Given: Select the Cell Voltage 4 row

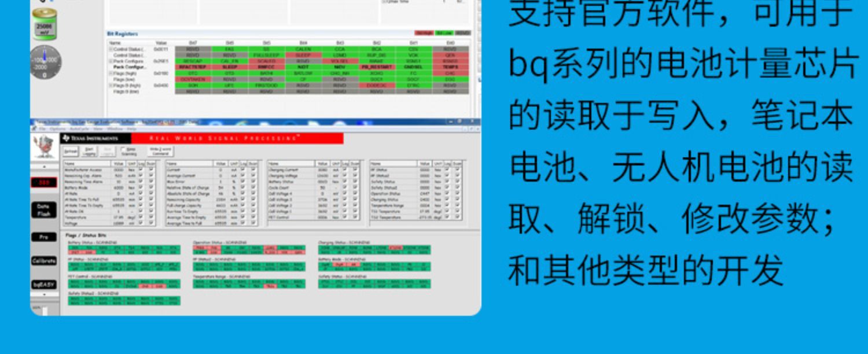Looking at the screenshot, I should click(x=314, y=194).
